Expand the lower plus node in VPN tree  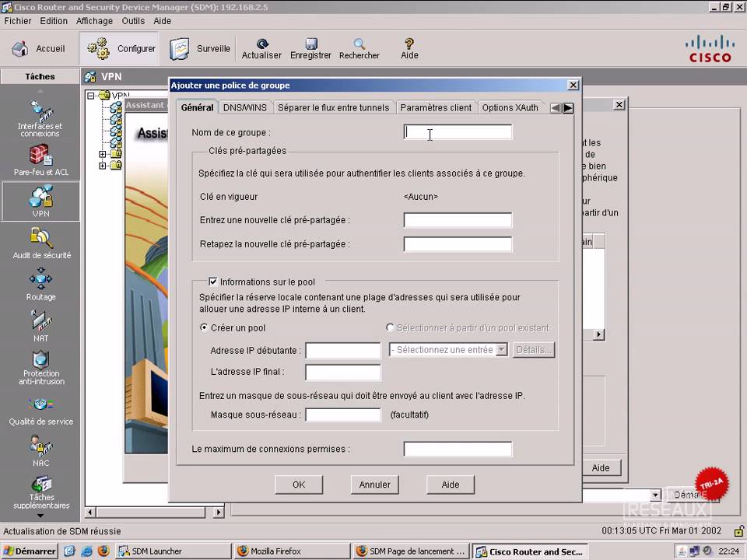103,166
